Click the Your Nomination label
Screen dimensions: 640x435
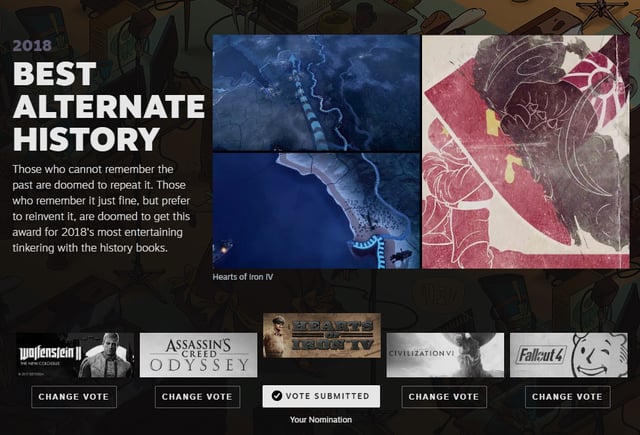(x=321, y=419)
